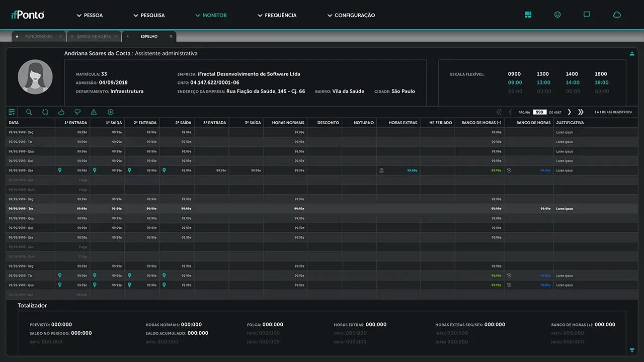Go to the next page arrow
This screenshot has height=362, width=644.
pyautogui.click(x=570, y=112)
